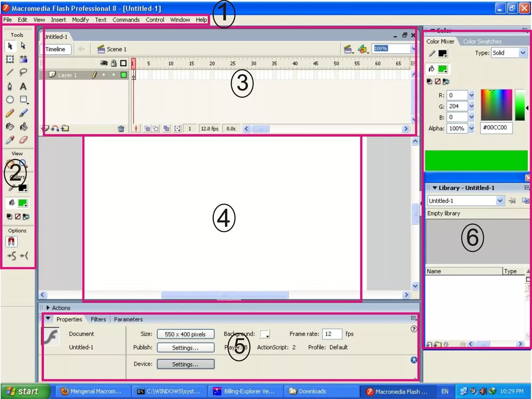Image resolution: width=532 pixels, height=399 pixels.
Task: Open the Parameters tab
Action: pos(128,319)
